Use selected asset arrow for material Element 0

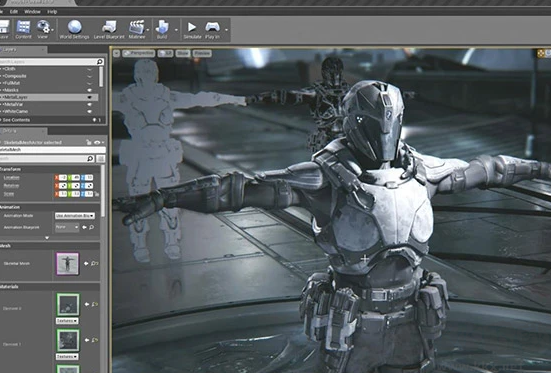coord(87,304)
